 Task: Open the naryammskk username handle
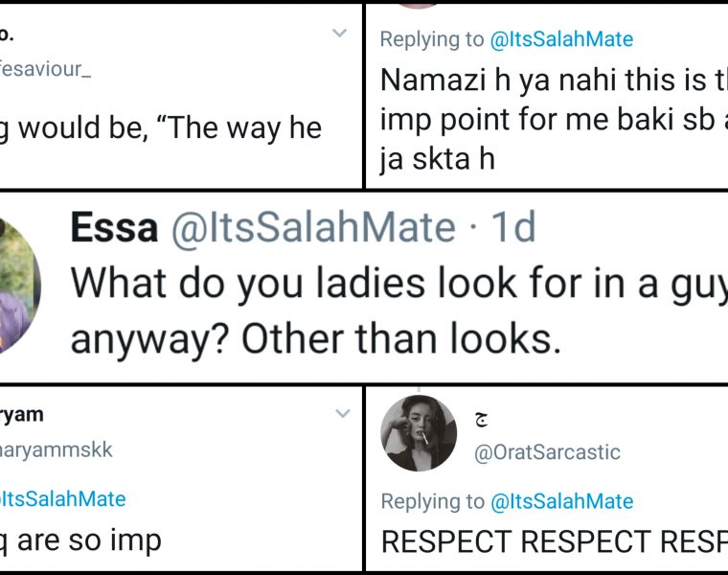56,448
